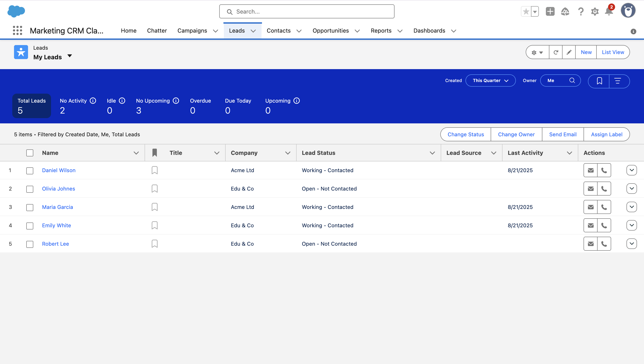Email Robert Lee via envelope icon
The width and height of the screenshot is (644, 364).
590,244
